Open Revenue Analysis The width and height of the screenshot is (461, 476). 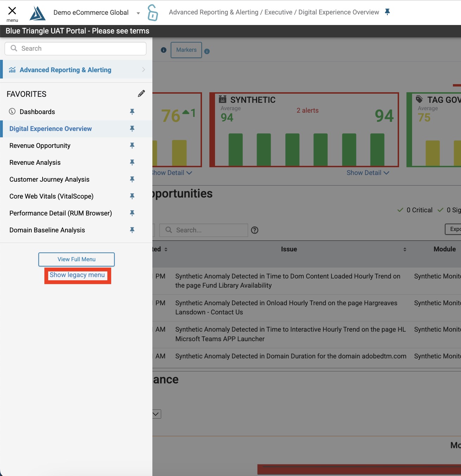pos(35,162)
